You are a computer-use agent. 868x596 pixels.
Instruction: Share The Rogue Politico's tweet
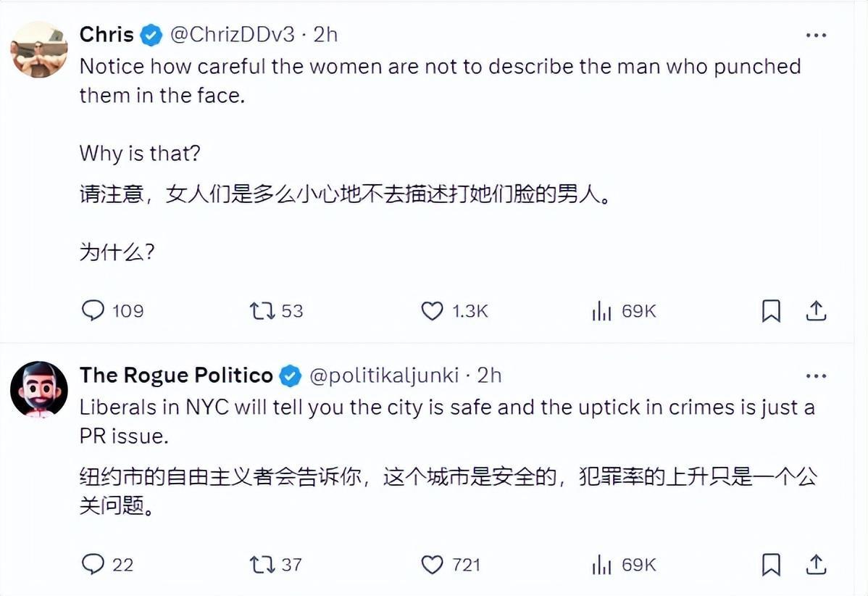(x=816, y=564)
